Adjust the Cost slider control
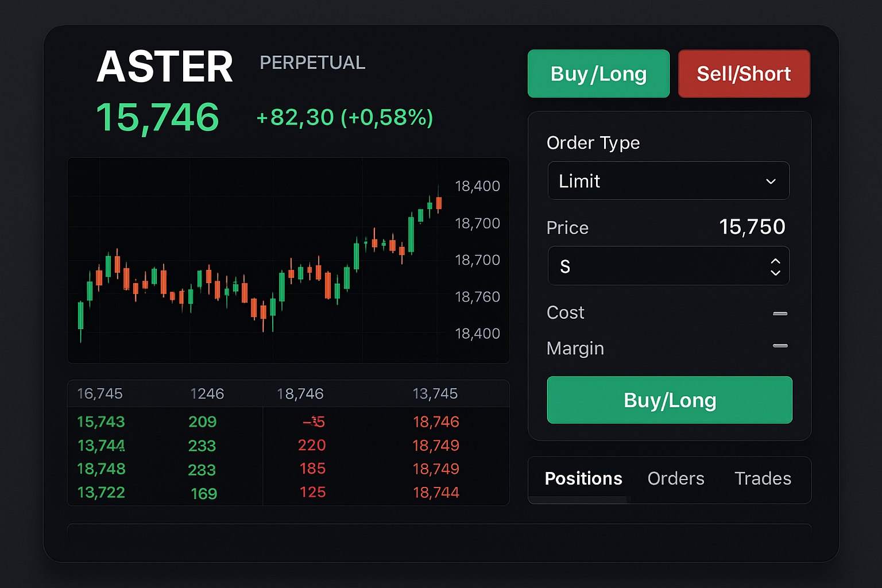The width and height of the screenshot is (882, 588). click(780, 314)
